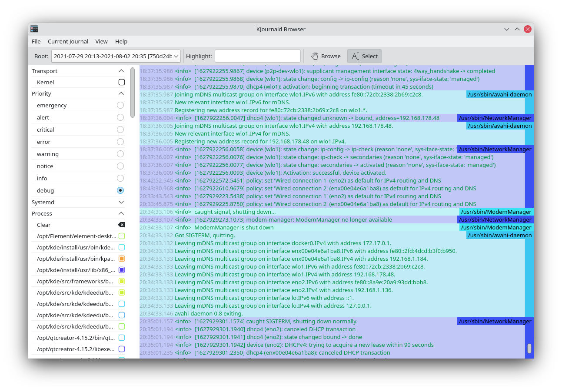Collapse the Priority filter section
This screenshot has height=392, width=562.
coord(121,93)
